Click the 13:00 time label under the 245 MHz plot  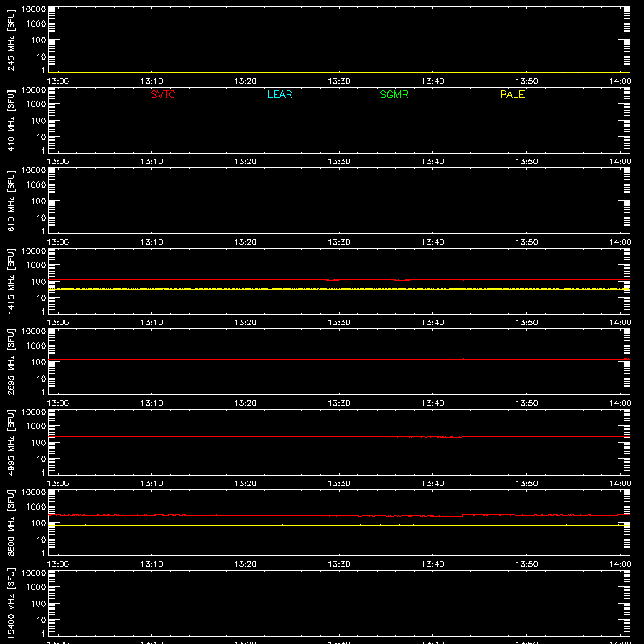click(58, 81)
